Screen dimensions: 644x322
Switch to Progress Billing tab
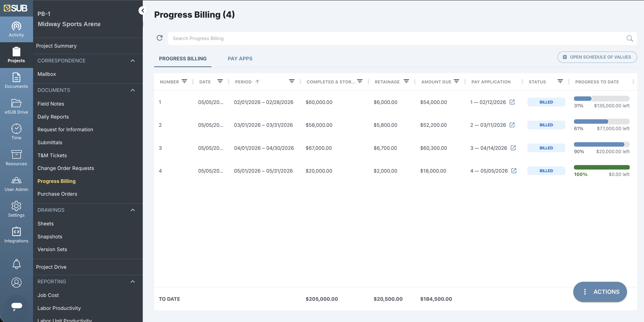pyautogui.click(x=183, y=59)
